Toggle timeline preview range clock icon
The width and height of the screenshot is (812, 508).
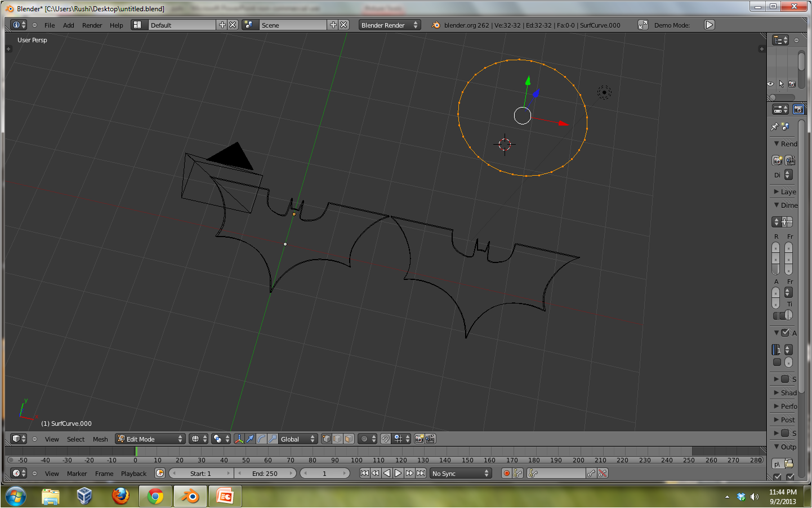[160, 473]
